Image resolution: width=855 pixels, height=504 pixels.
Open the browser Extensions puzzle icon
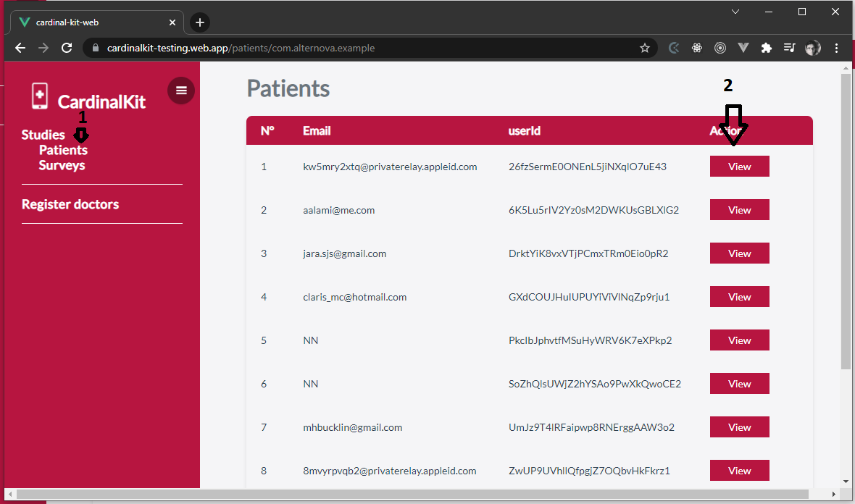point(766,48)
